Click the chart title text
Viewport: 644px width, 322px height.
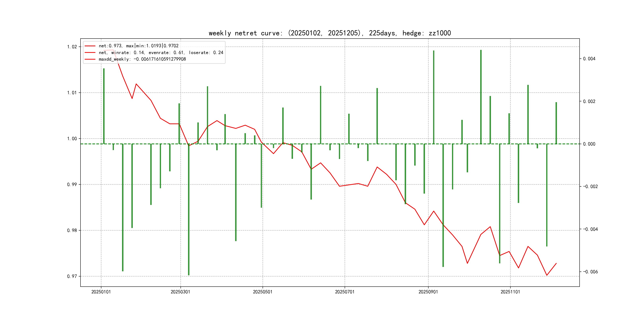[330, 33]
